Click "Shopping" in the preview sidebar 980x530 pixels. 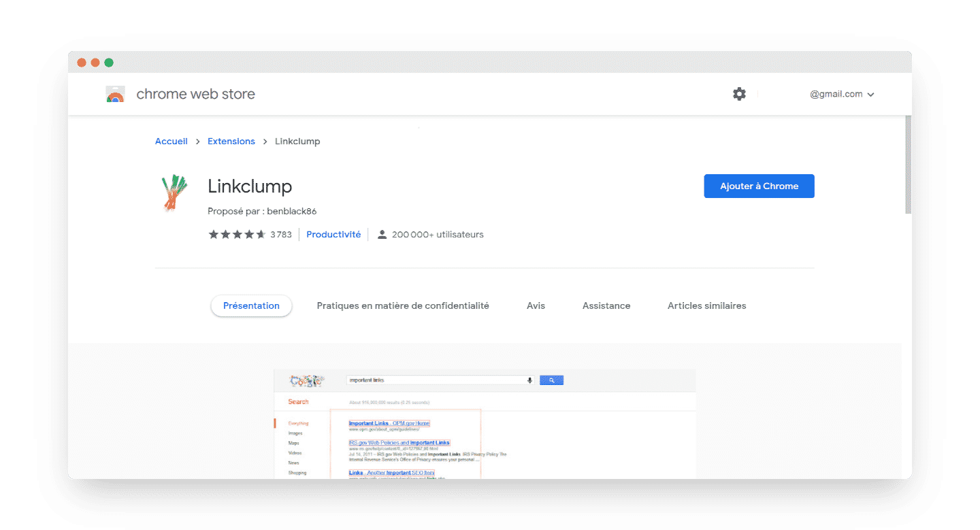click(297, 473)
